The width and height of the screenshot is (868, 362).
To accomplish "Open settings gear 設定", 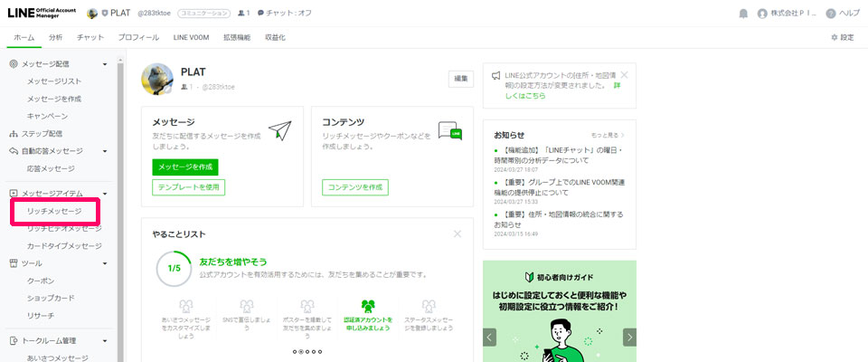I will click(843, 38).
